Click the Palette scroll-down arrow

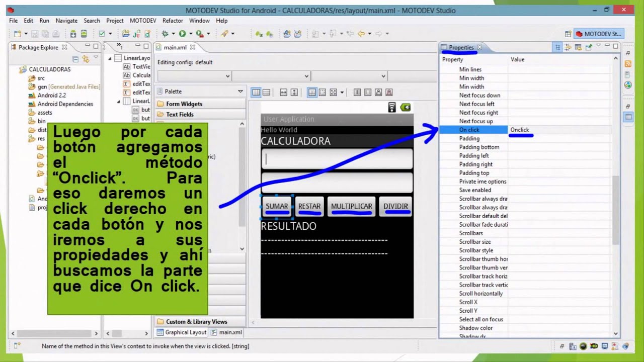(x=242, y=249)
